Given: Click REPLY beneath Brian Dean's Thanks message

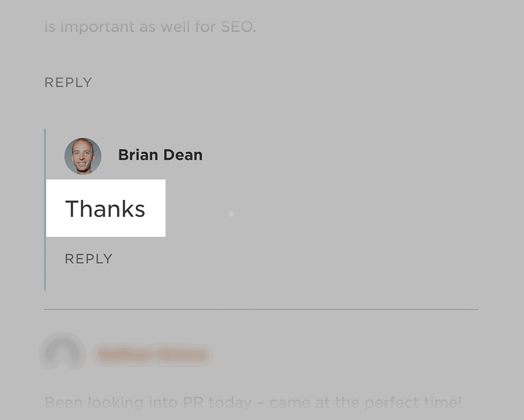Looking at the screenshot, I should coord(88,258).
